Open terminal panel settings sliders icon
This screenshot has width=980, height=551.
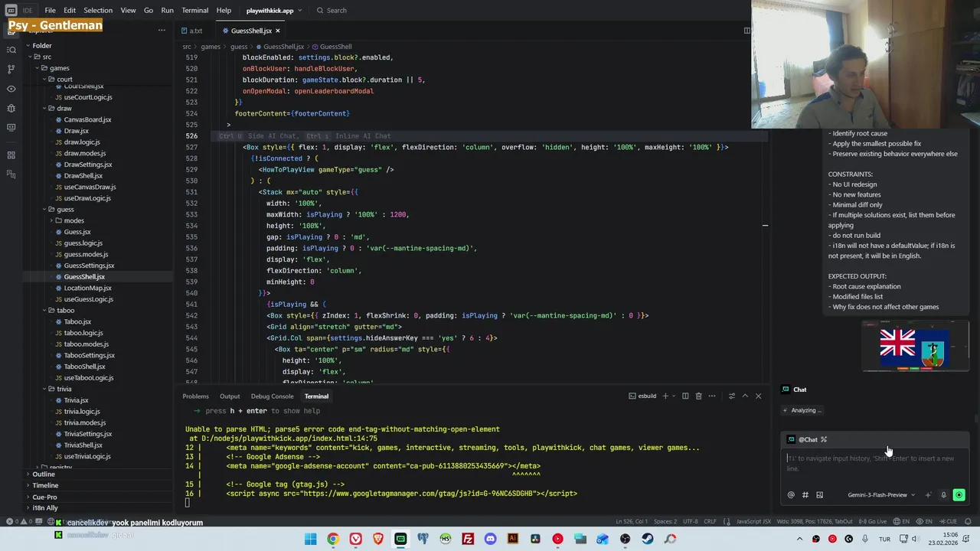[731, 396]
